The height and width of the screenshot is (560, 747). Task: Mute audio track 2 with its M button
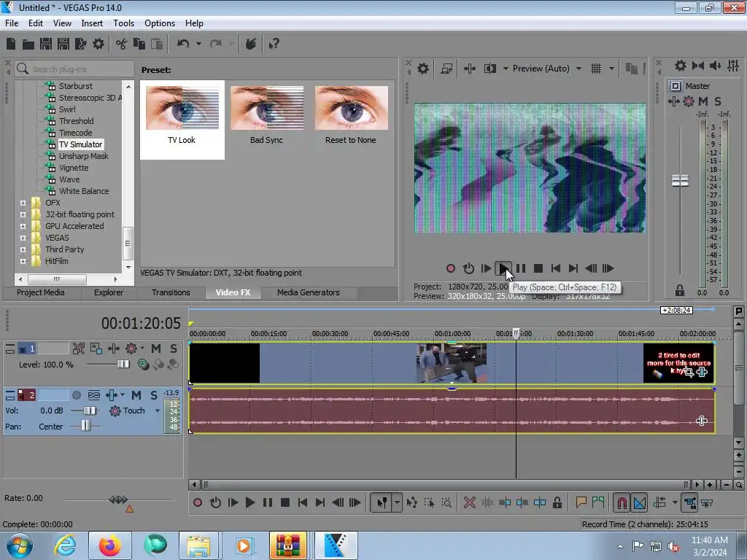click(x=136, y=394)
